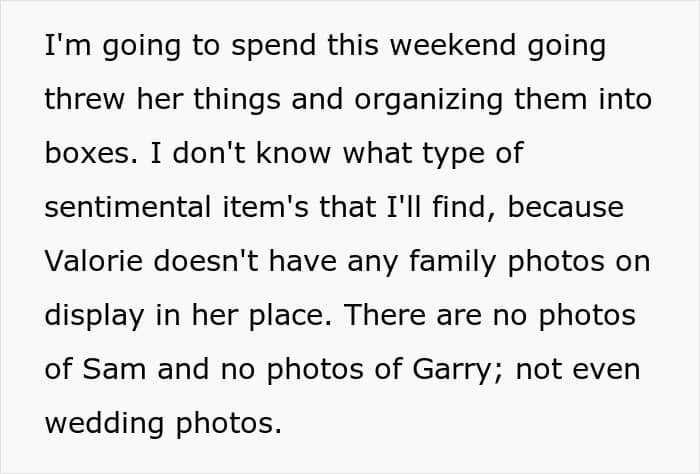
Task: Click the word "even" near the end
Action: 606,370
